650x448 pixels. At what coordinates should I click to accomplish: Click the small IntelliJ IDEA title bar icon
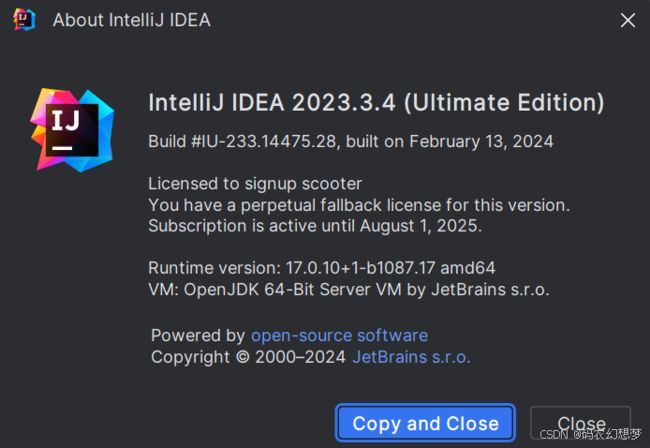pyautogui.click(x=24, y=19)
